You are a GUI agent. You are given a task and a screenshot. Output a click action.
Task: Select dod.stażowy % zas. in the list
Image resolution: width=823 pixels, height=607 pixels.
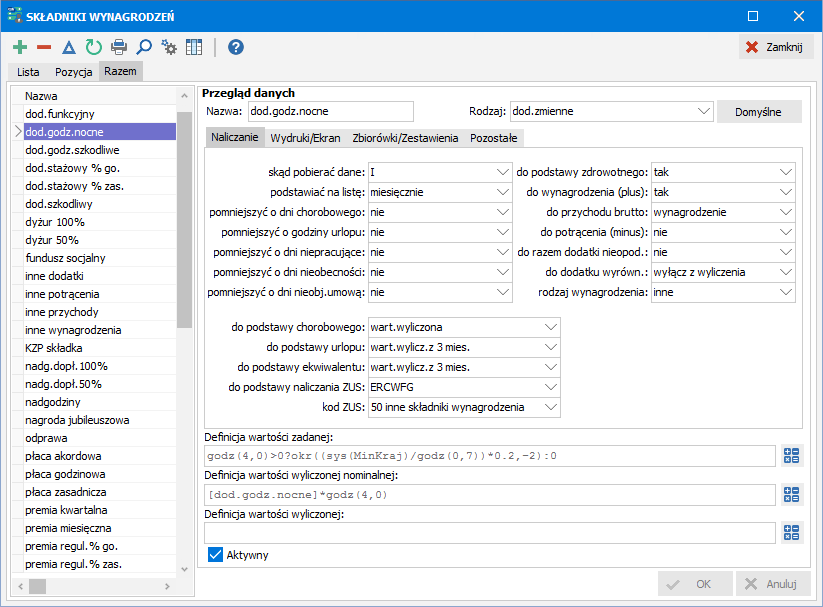pos(100,186)
